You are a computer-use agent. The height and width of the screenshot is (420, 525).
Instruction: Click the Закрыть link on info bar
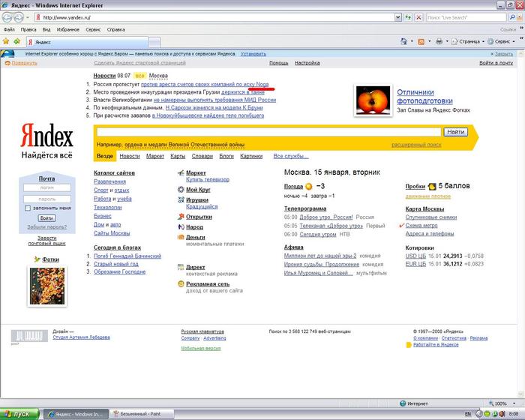[504, 53]
